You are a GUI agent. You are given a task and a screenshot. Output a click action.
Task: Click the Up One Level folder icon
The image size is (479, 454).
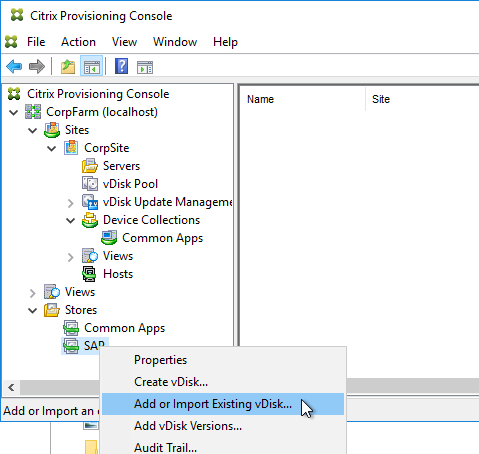click(68, 67)
